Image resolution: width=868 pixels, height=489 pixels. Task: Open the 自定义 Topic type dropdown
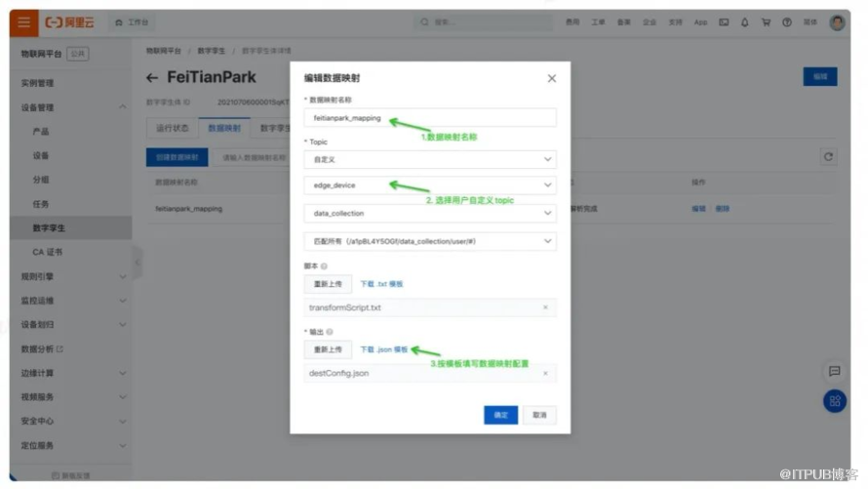430,159
